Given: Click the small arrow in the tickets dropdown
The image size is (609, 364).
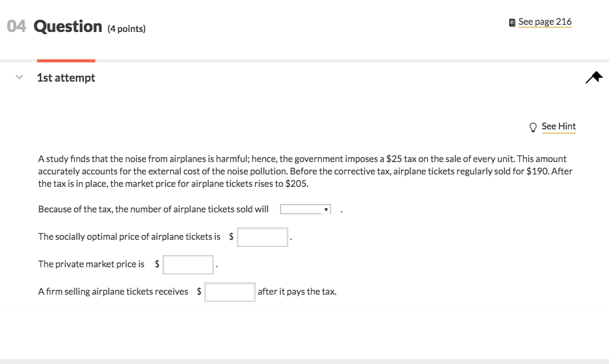Looking at the screenshot, I should pyautogui.click(x=326, y=210).
